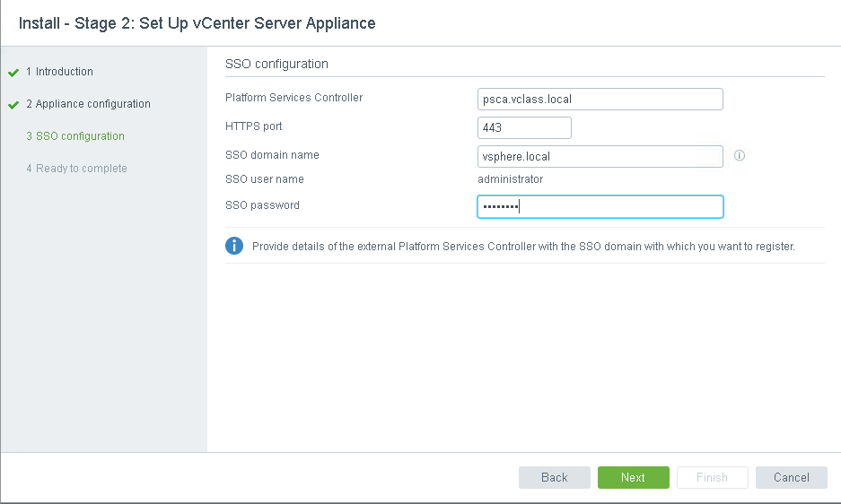Open step 2 Appliance configuration
The height and width of the screenshot is (504, 841).
click(x=88, y=104)
